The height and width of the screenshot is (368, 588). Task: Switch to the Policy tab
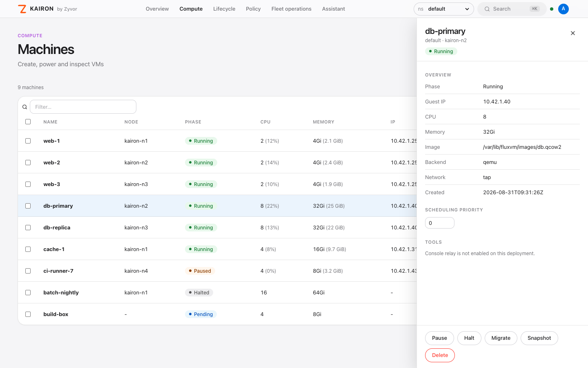pyautogui.click(x=253, y=9)
